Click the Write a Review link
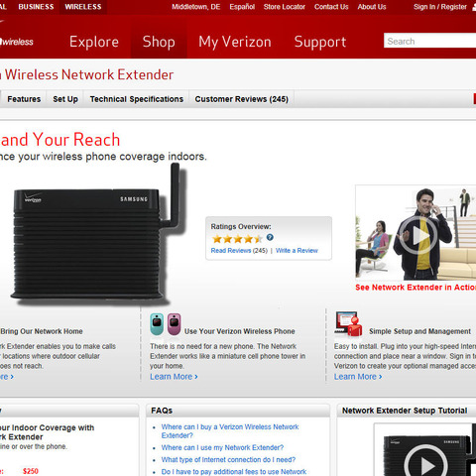476x476 pixels. pos(297,251)
